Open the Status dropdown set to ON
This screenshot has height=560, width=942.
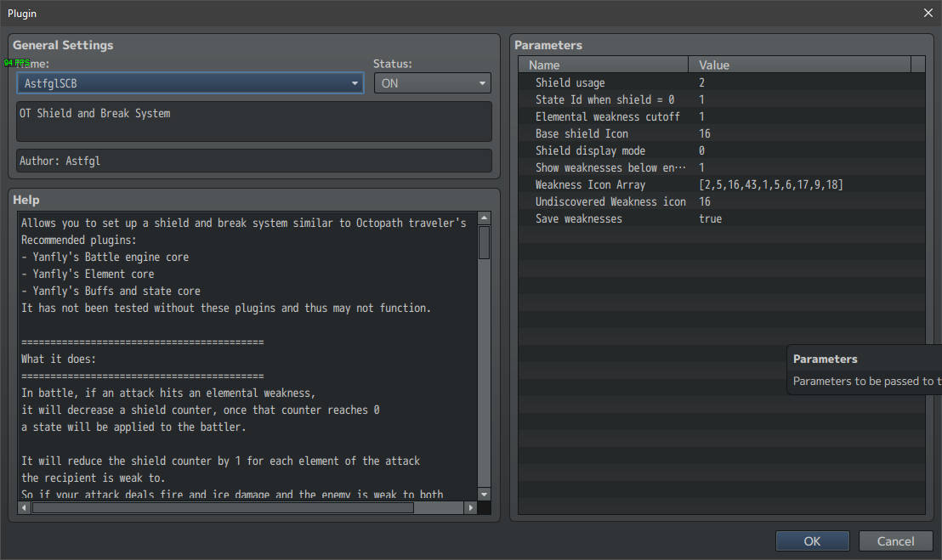pos(432,83)
